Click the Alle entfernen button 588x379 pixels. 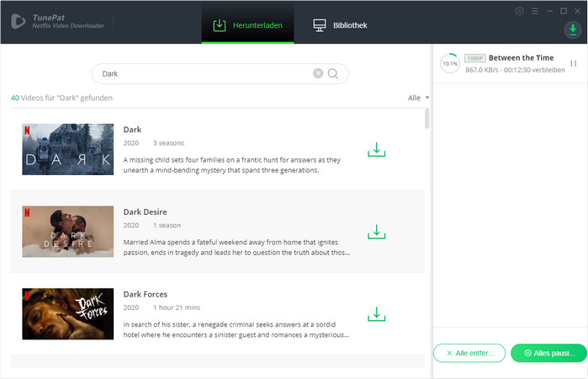pyautogui.click(x=469, y=353)
